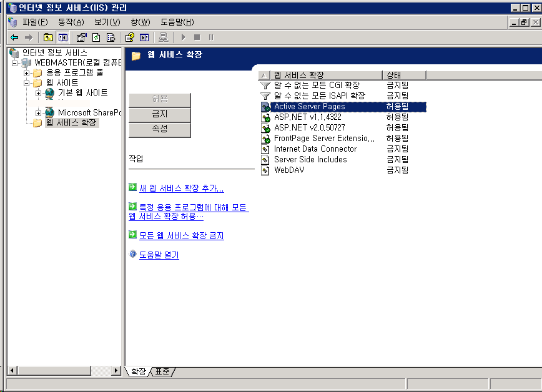
Task: Click the Up One Level folder icon
Action: coord(48,37)
